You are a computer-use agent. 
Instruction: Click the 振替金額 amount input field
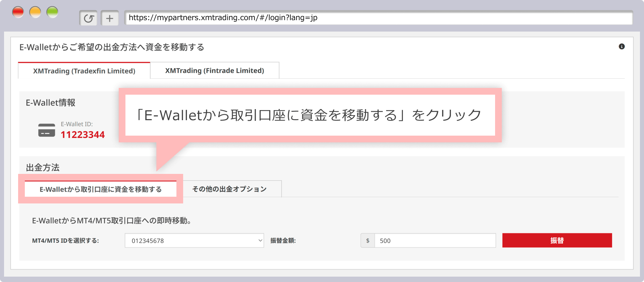[435, 241]
